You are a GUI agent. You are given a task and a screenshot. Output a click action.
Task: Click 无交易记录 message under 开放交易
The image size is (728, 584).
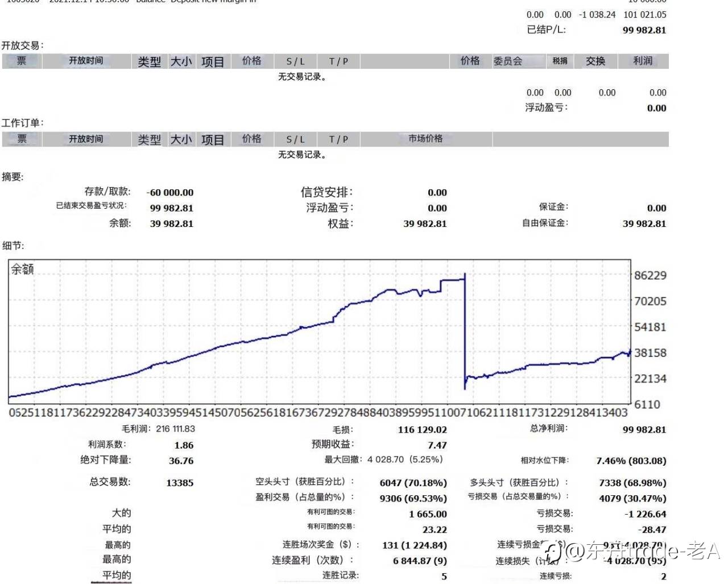click(302, 77)
